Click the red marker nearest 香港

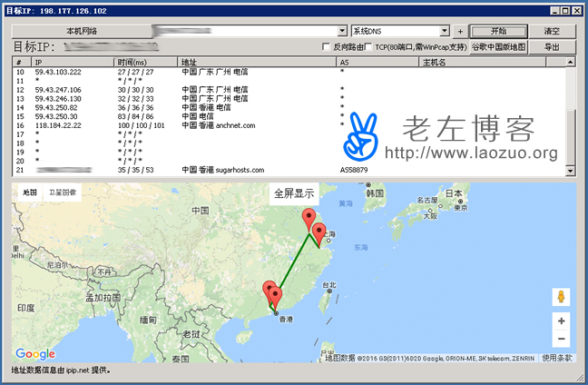(276, 298)
